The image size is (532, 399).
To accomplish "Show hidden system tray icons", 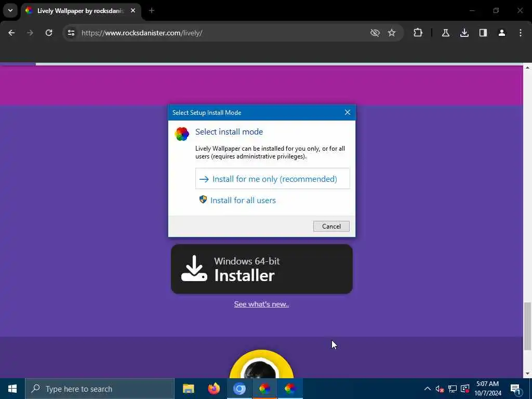I will (x=428, y=389).
